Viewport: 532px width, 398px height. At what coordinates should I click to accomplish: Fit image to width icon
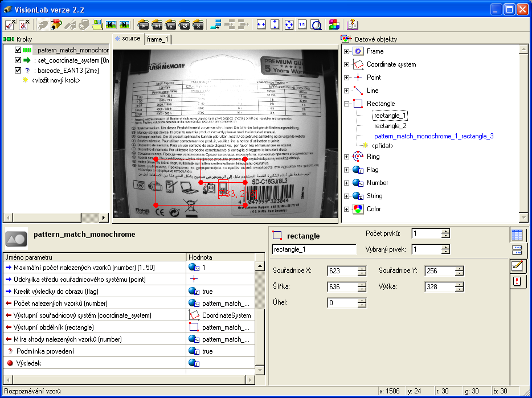[x=261, y=25]
